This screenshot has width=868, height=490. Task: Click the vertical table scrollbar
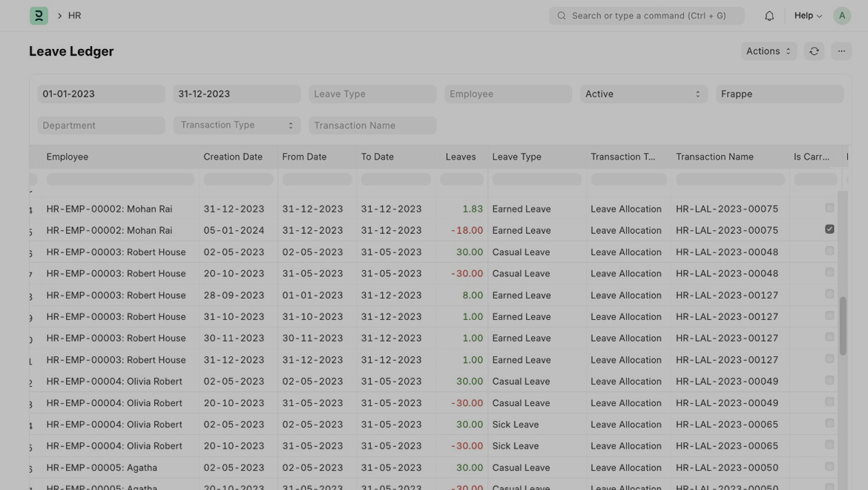(x=843, y=325)
